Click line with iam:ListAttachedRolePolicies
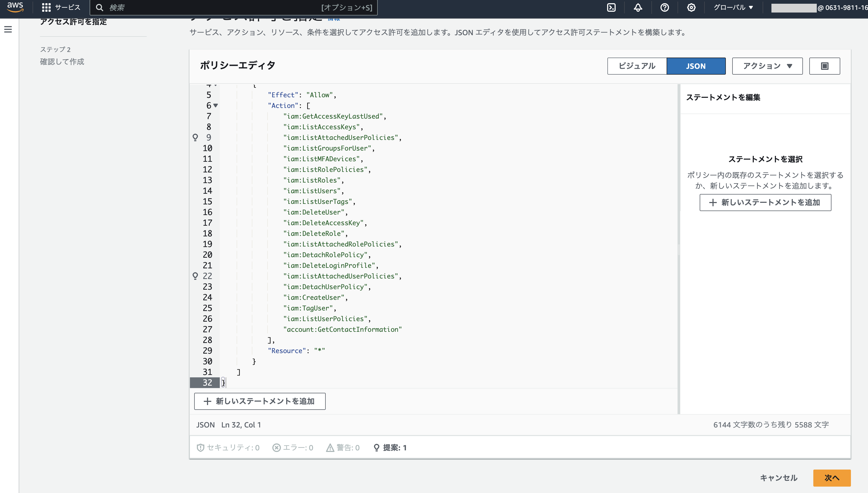Viewport: 868px width, 493px height. coord(342,244)
